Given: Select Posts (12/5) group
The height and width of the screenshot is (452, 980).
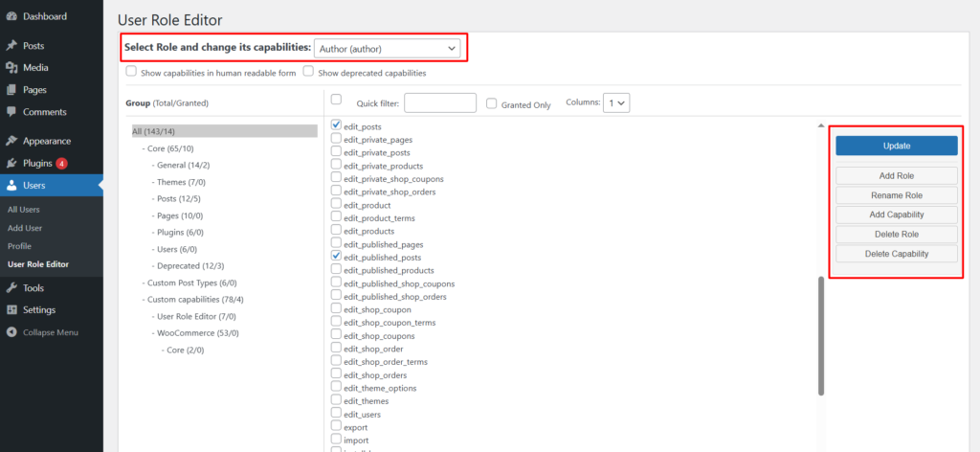Looking at the screenshot, I should [176, 199].
